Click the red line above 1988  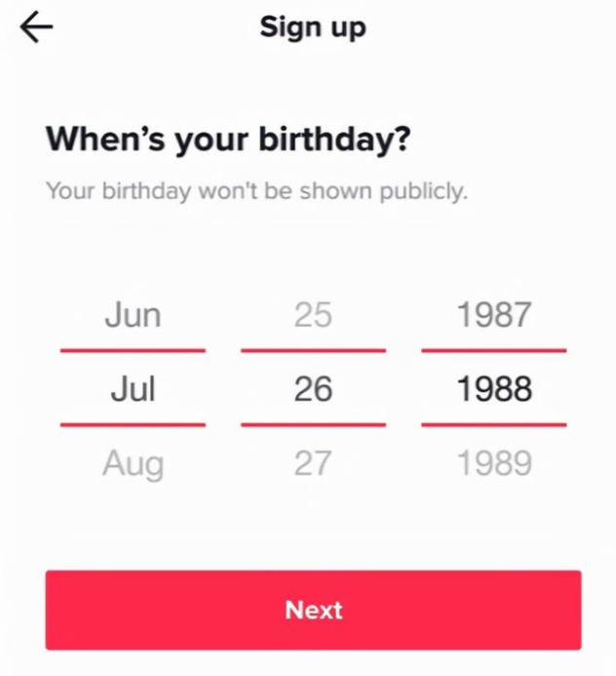494,349
